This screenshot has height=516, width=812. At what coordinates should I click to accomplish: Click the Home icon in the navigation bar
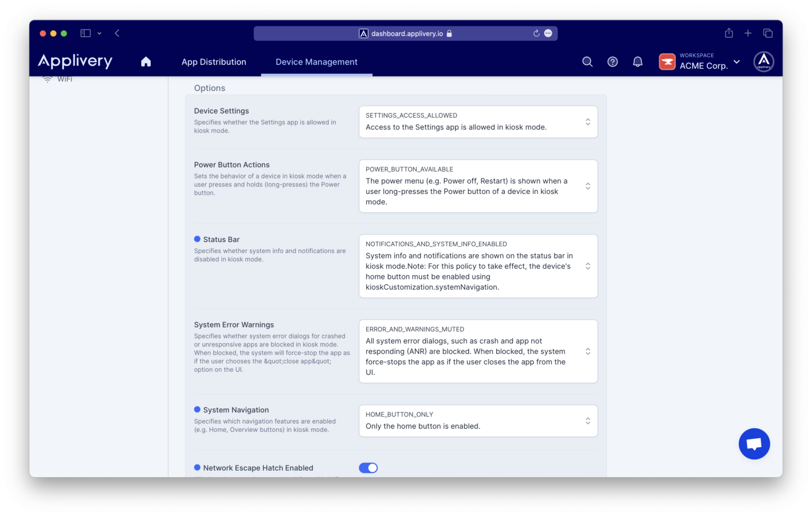click(146, 62)
